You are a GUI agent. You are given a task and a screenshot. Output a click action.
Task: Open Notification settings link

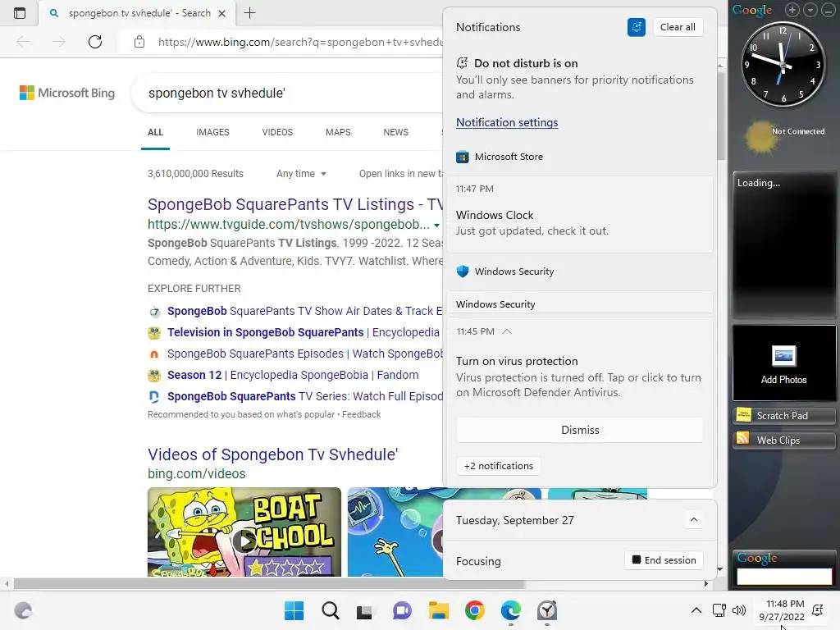[507, 122]
